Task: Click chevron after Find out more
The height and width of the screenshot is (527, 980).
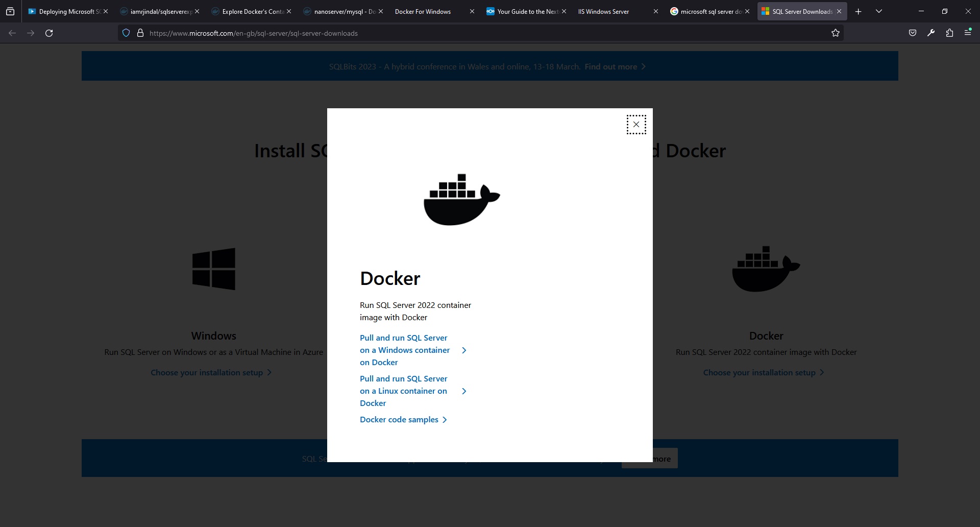Action: (644, 66)
